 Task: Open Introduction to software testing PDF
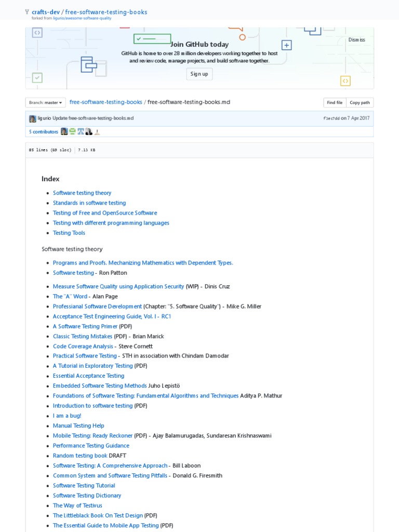click(92, 406)
